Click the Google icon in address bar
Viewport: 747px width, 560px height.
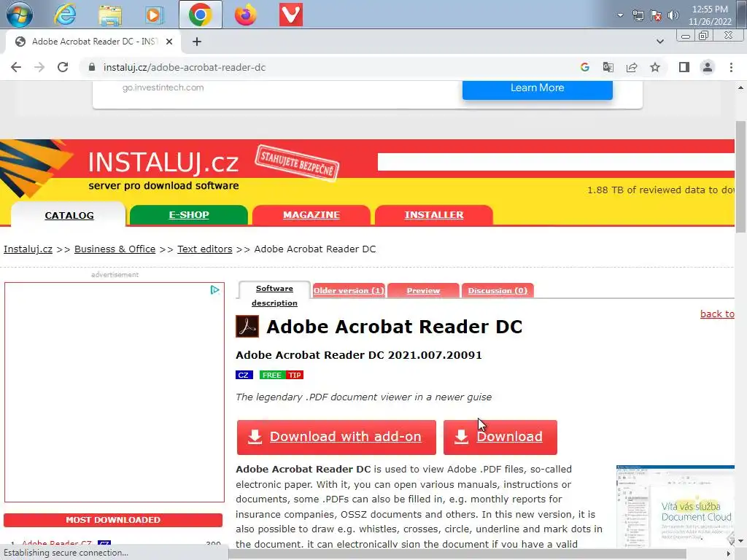(585, 67)
